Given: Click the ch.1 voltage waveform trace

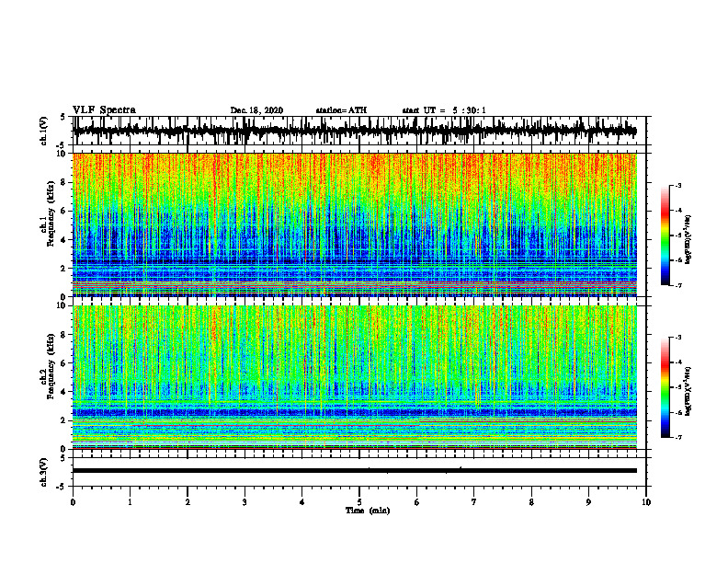Looking at the screenshot, I should pyautogui.click(x=355, y=131).
